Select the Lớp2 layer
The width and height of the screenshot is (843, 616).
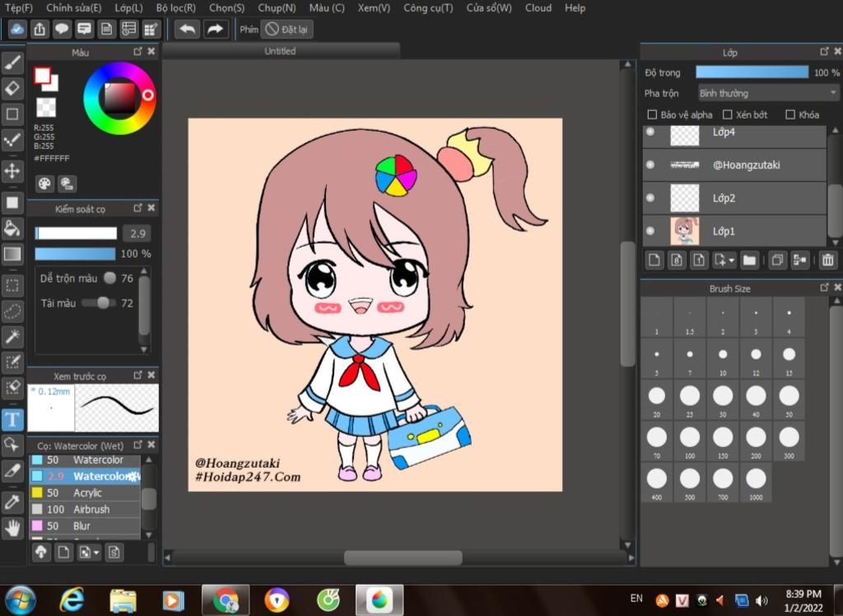pyautogui.click(x=734, y=198)
